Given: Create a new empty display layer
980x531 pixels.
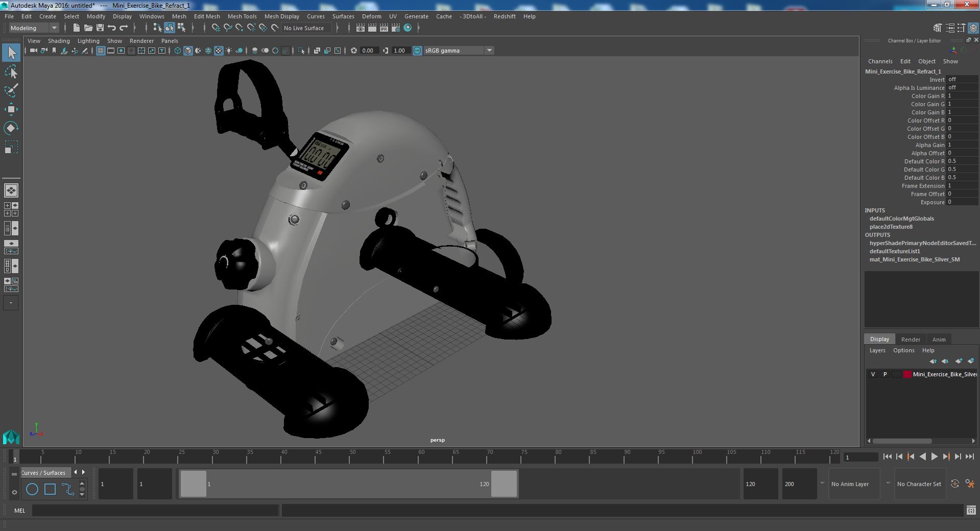Looking at the screenshot, I should point(959,361).
